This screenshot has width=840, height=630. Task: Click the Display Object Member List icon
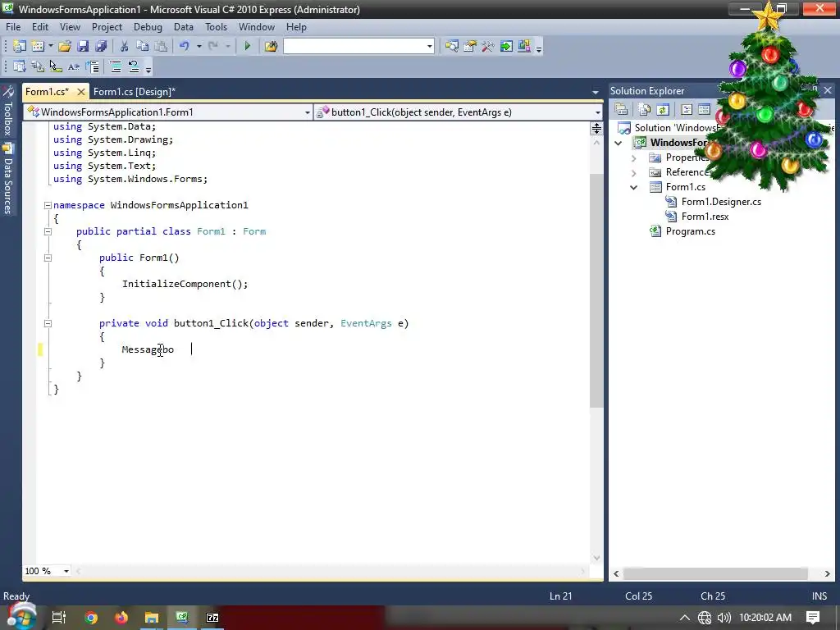tap(20, 67)
